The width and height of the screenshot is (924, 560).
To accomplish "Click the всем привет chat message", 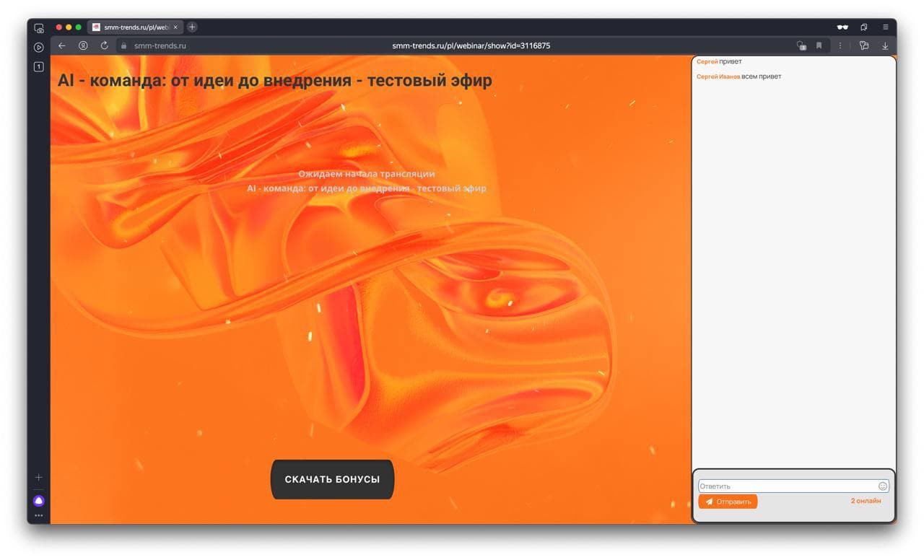I will click(x=762, y=76).
